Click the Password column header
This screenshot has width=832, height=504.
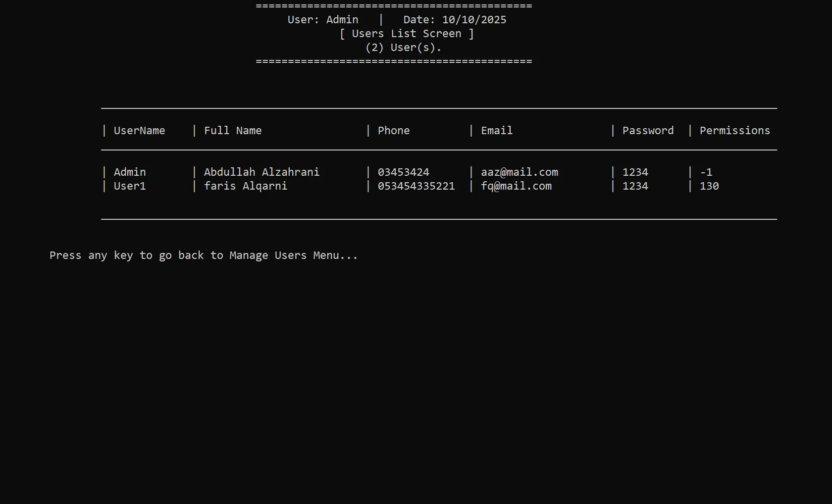point(648,131)
